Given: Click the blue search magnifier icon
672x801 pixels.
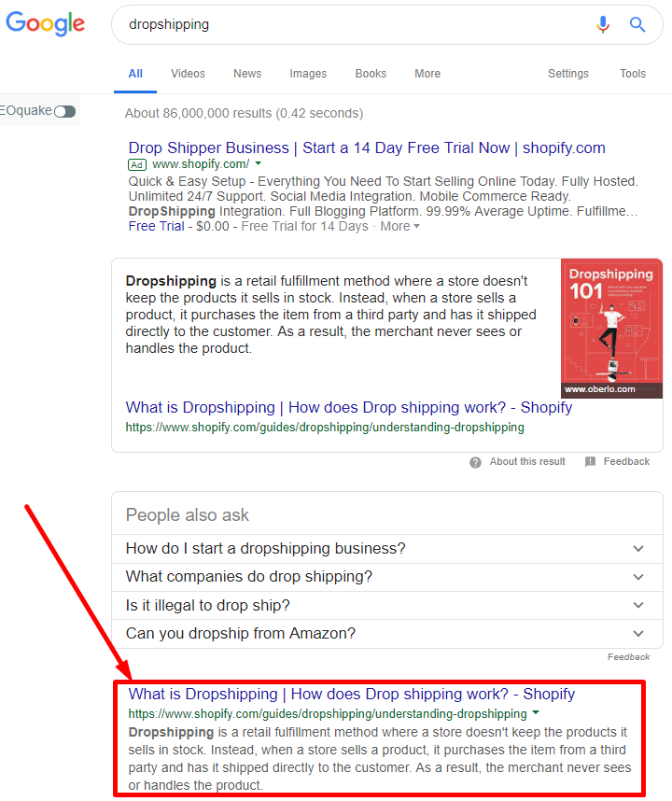Looking at the screenshot, I should pyautogui.click(x=637, y=25).
